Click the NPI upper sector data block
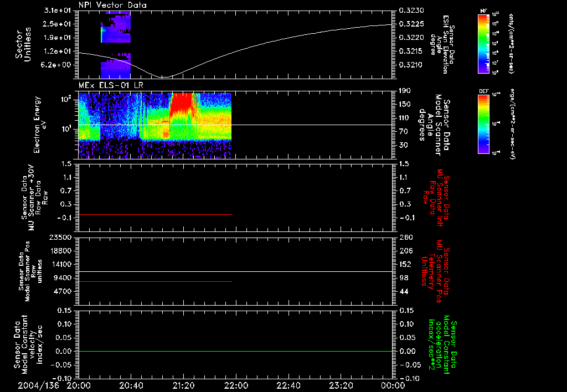Screen dimensions: 567x392 (116, 27)
